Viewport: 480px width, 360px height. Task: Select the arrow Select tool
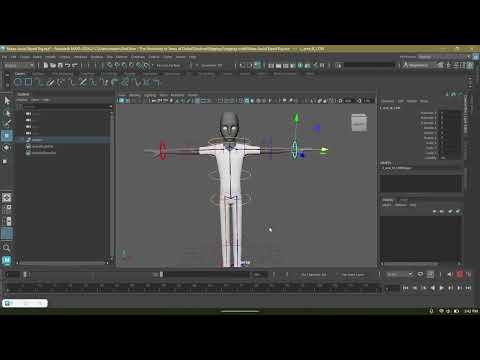7,101
